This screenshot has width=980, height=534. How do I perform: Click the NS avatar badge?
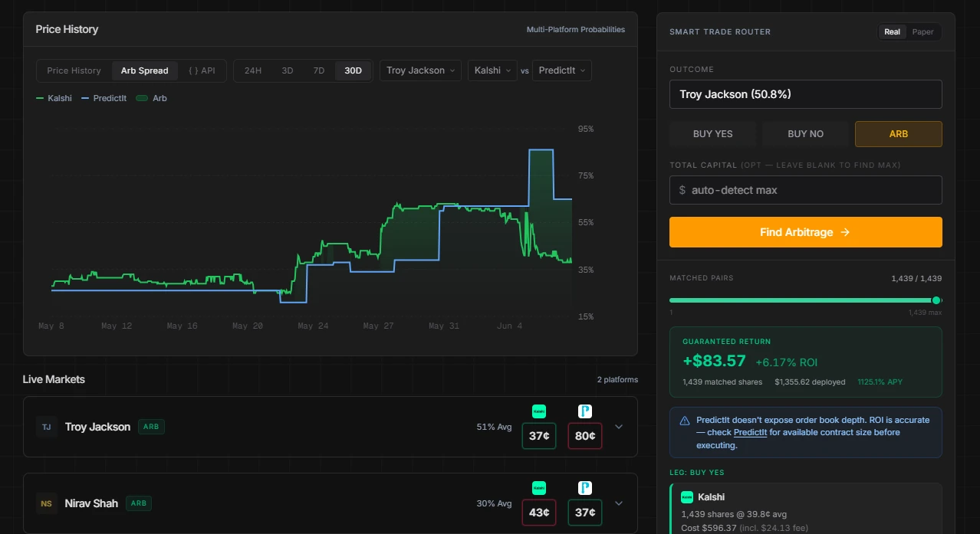(47, 503)
